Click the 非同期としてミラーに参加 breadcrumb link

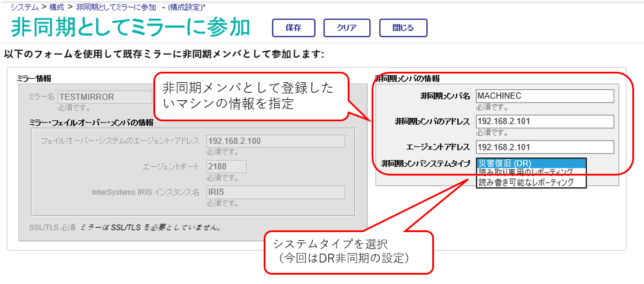[x=116, y=7]
